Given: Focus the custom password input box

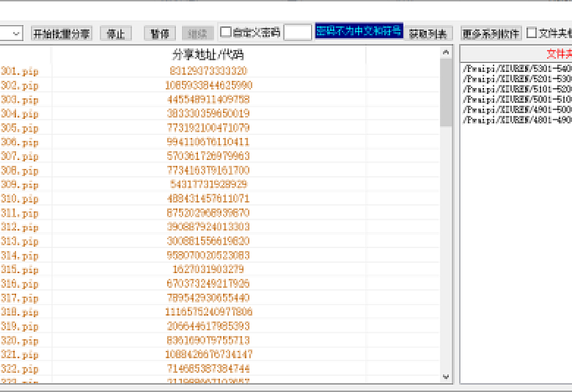Looking at the screenshot, I should [298, 32].
